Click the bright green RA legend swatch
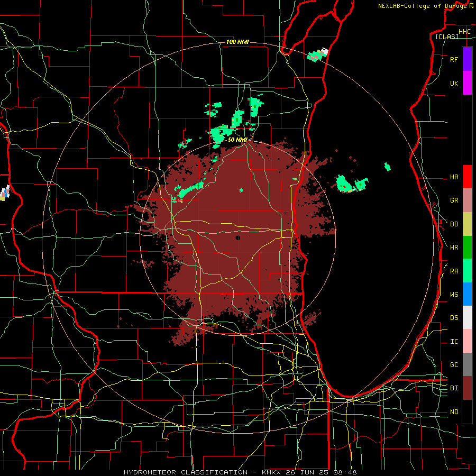Image resolution: width=476 pixels, height=476 pixels. pyautogui.click(x=467, y=271)
